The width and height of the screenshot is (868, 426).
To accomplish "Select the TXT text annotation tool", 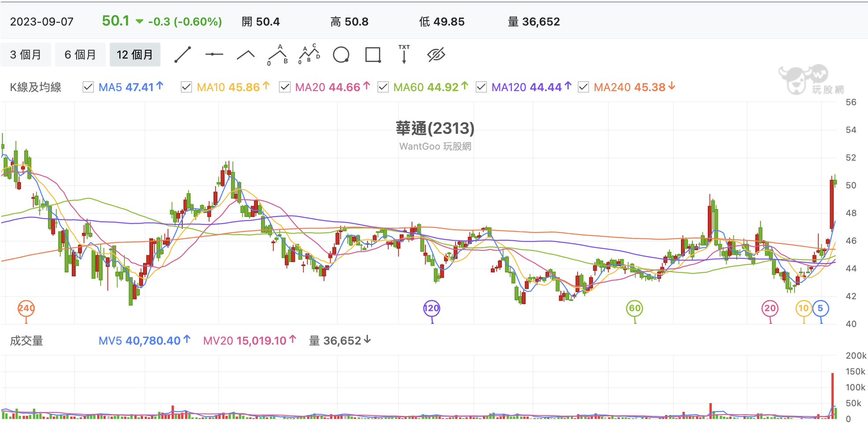I will tap(404, 54).
